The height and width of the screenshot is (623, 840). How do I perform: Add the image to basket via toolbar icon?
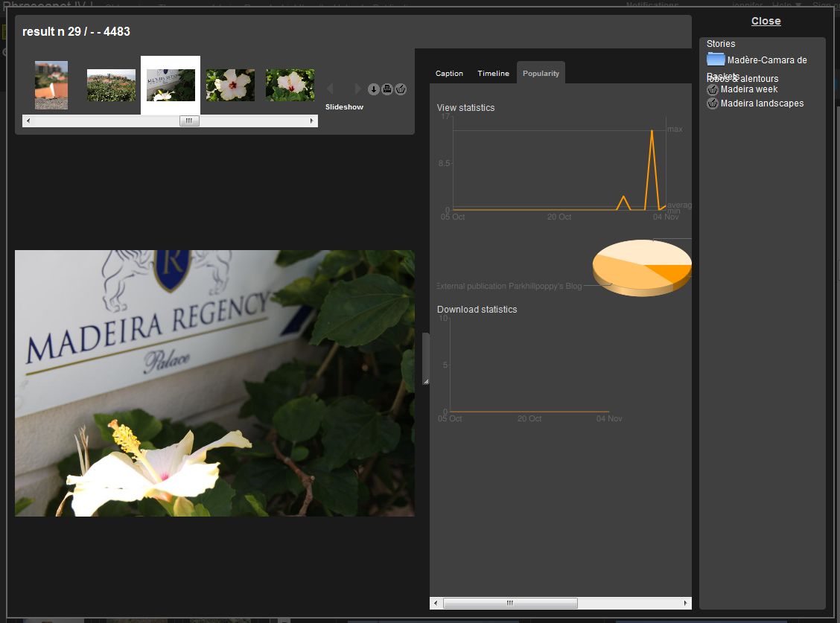pyautogui.click(x=401, y=89)
